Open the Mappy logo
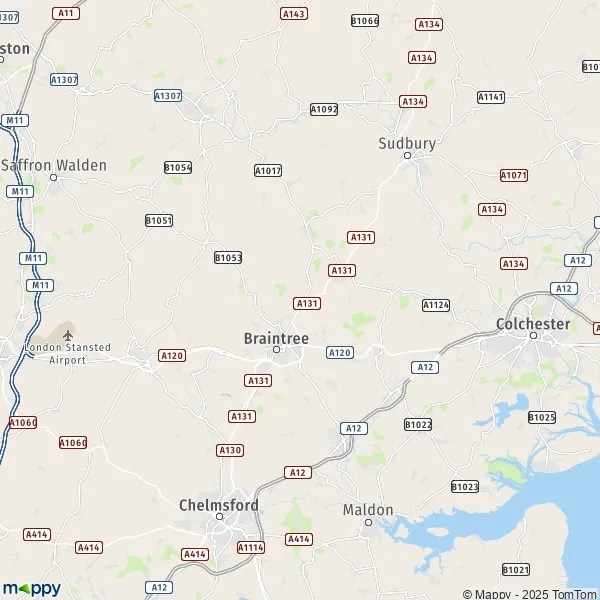The width and height of the screenshot is (600, 600). pos(32,589)
